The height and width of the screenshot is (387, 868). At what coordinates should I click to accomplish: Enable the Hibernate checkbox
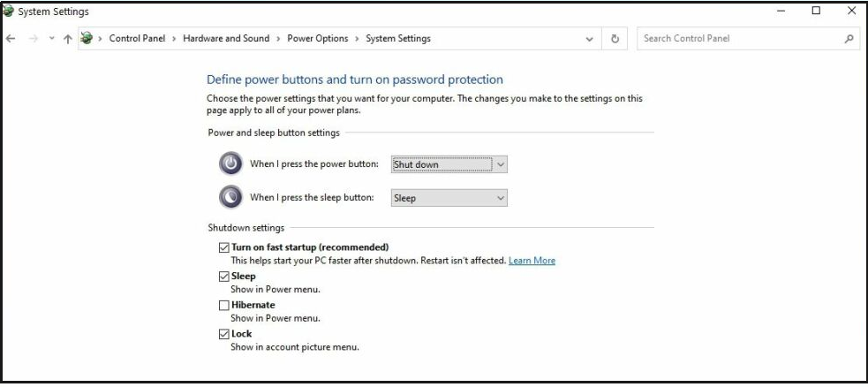click(224, 305)
